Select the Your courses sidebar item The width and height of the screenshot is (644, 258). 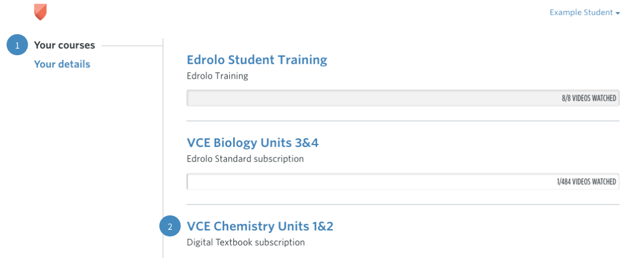(65, 45)
